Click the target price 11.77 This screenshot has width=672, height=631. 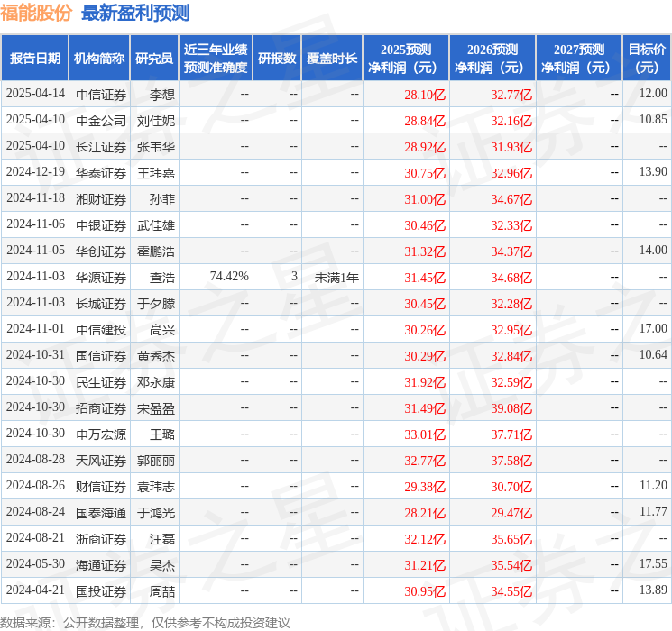click(653, 511)
